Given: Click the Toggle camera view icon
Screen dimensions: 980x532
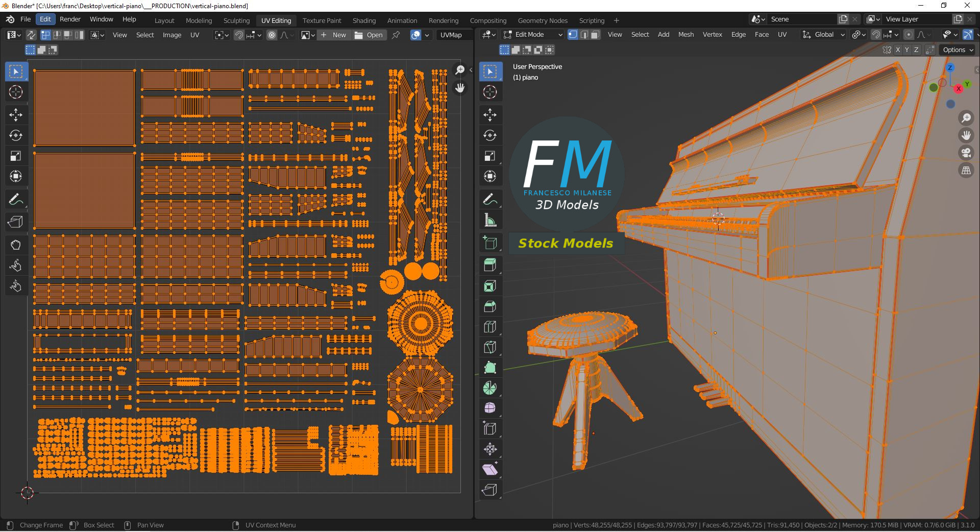Looking at the screenshot, I should (966, 153).
